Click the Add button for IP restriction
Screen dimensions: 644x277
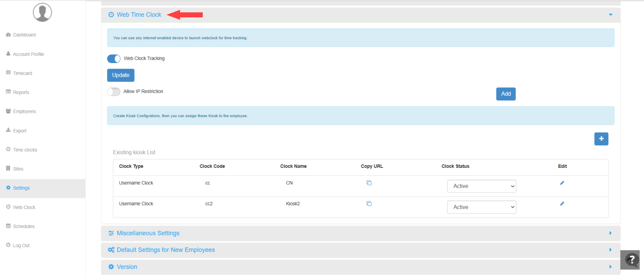[x=506, y=94]
